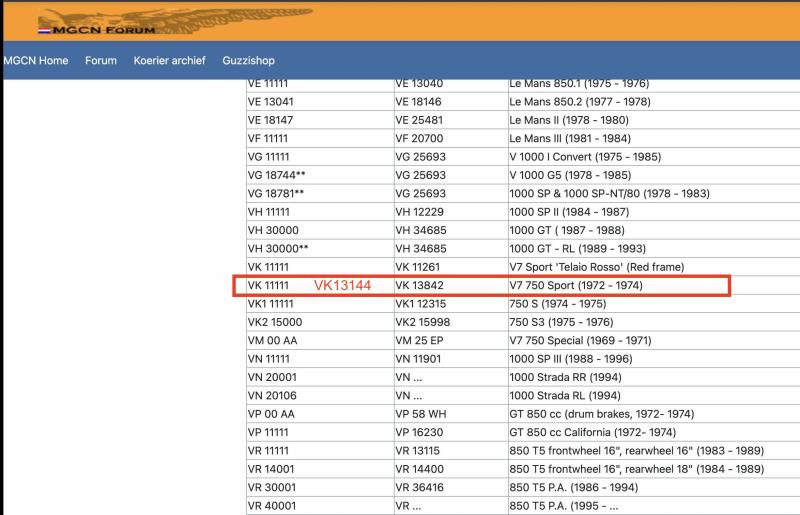Select the Le Mans III (1981 - 1984) entry
This screenshot has height=515, width=800.
tap(570, 138)
